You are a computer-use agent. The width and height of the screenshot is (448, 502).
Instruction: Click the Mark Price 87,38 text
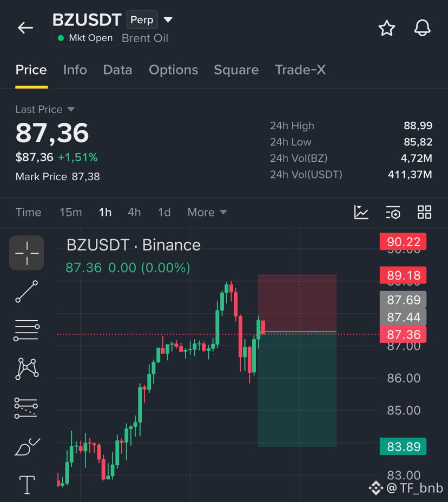58,176
